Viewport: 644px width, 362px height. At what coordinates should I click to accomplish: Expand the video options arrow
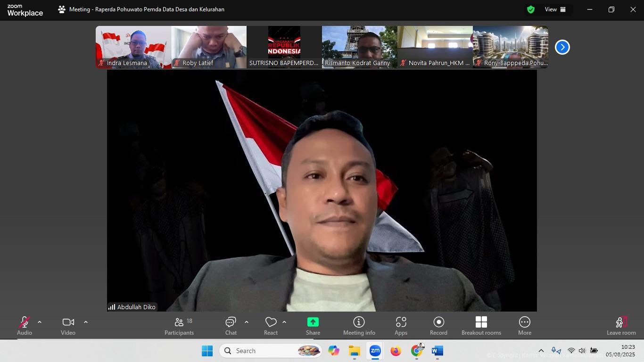tap(86, 322)
